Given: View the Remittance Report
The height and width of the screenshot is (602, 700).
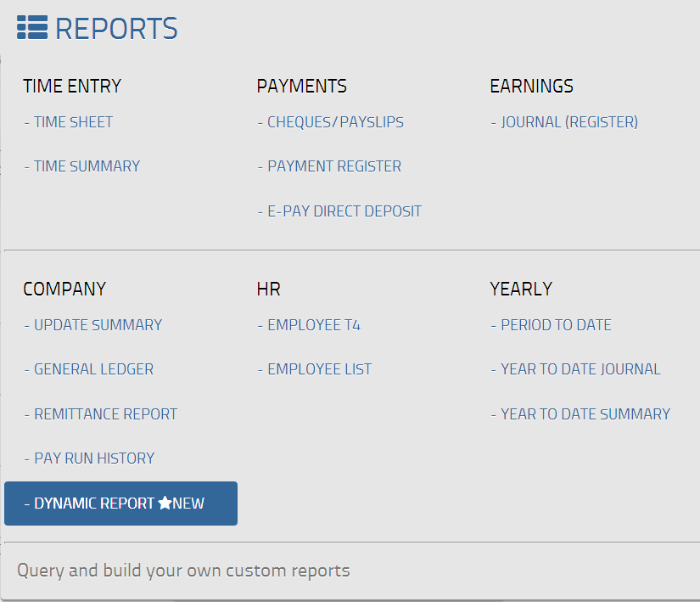Looking at the screenshot, I should [104, 414].
